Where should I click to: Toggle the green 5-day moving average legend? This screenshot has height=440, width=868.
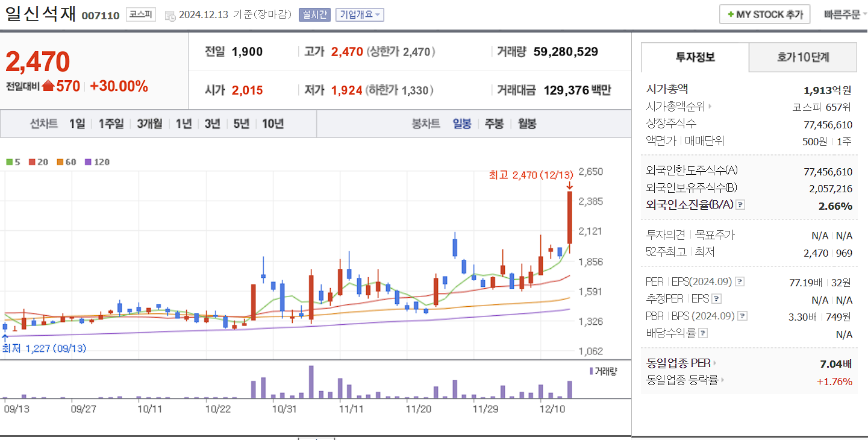coord(9,162)
